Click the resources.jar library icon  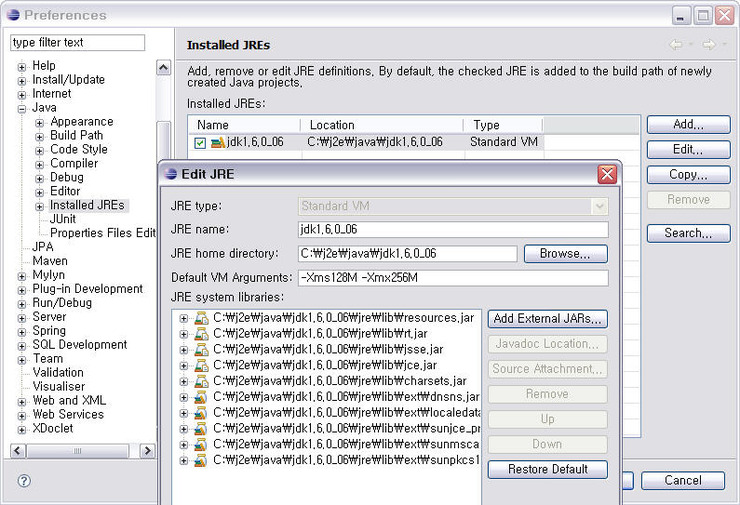pyautogui.click(x=201, y=318)
